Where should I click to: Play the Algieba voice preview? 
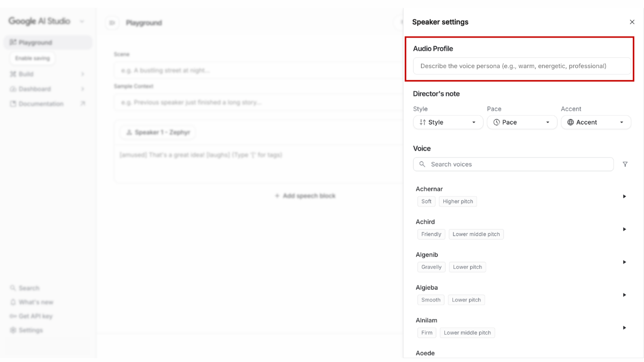tap(624, 295)
